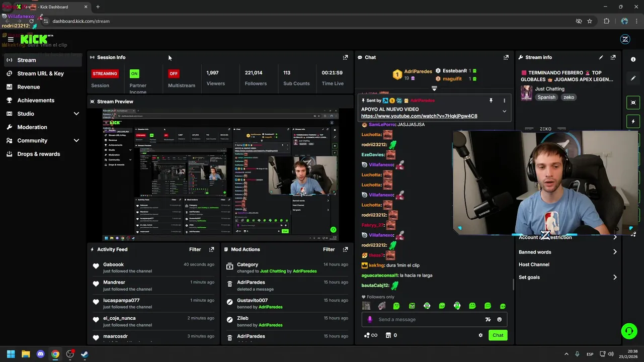
Task: Bookmark this page with the star icon
Action: (590, 21)
